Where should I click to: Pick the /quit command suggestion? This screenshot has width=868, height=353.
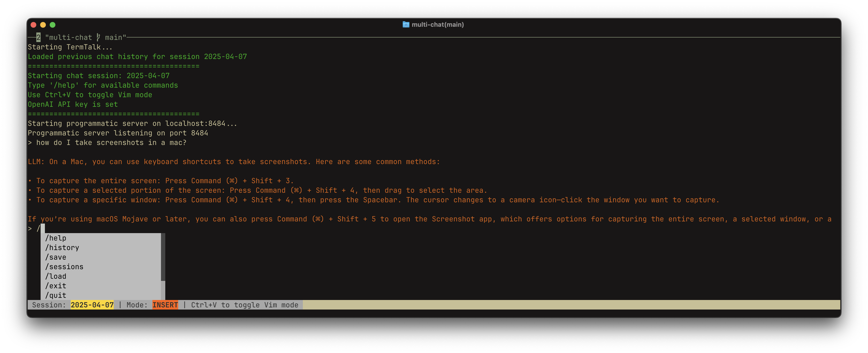click(101, 295)
